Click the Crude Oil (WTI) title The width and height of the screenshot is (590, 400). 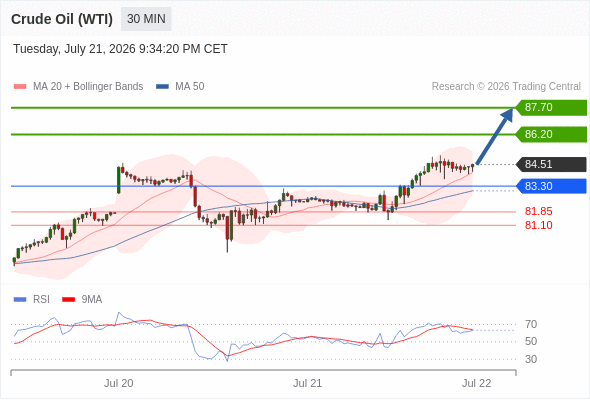62,19
